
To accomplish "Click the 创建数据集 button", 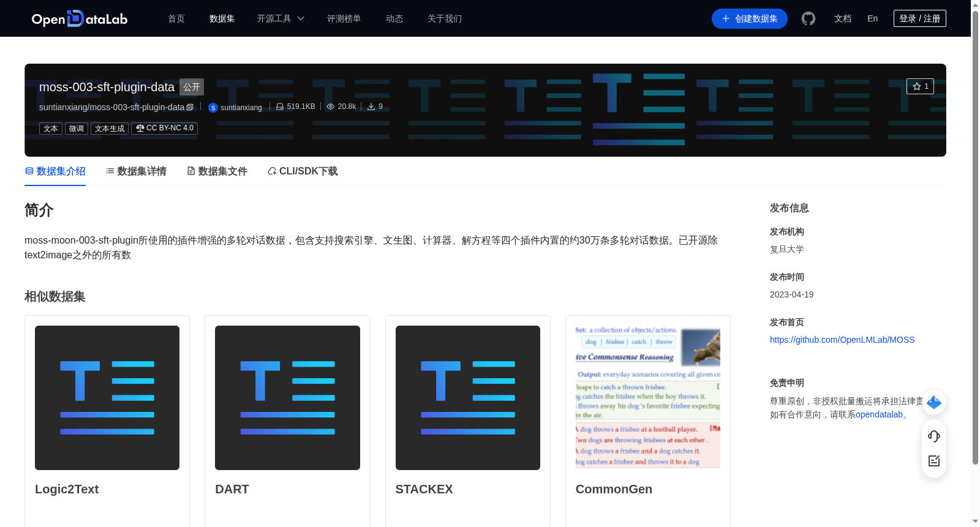I will (750, 18).
